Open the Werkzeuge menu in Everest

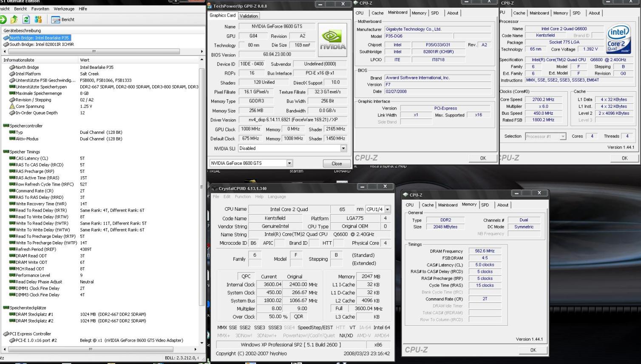click(x=64, y=8)
